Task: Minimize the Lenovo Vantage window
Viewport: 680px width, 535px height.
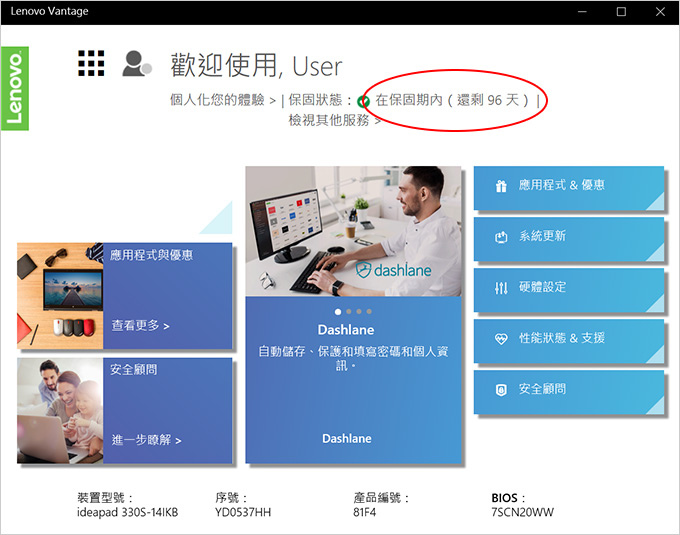Action: [582, 12]
